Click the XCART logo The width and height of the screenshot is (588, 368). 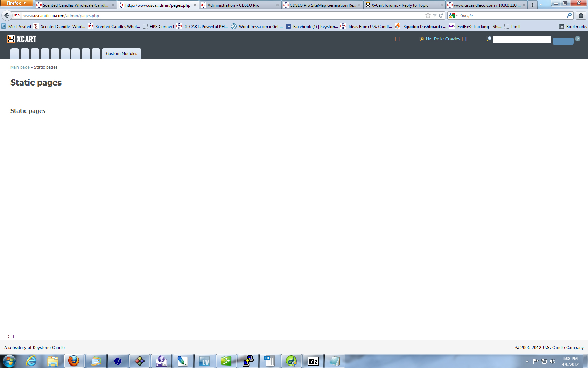coord(22,39)
